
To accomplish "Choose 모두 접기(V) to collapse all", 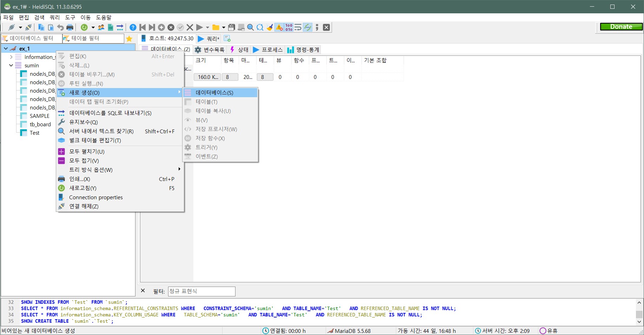I will point(120,161).
